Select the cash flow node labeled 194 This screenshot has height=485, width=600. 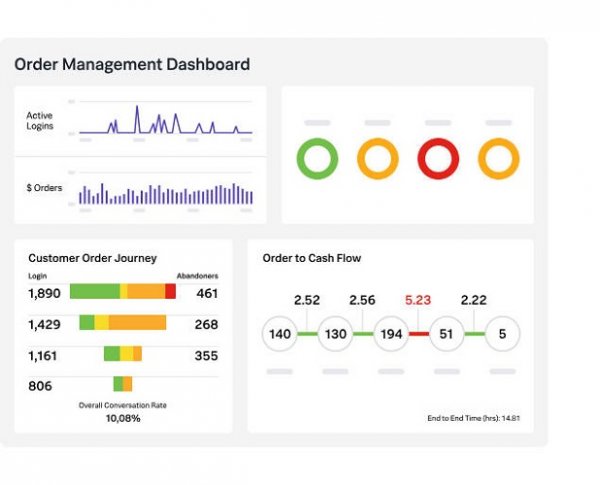coord(391,334)
